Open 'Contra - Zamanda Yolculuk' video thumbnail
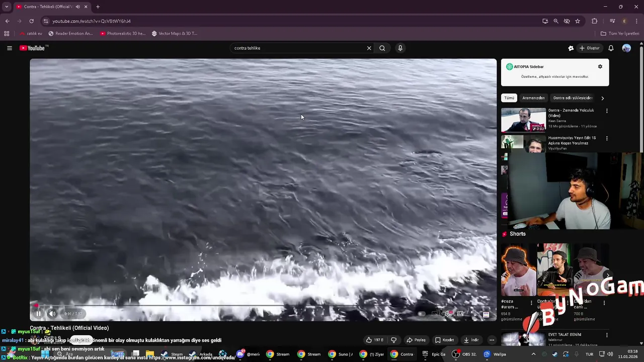This screenshot has height=362, width=644. coord(523,120)
